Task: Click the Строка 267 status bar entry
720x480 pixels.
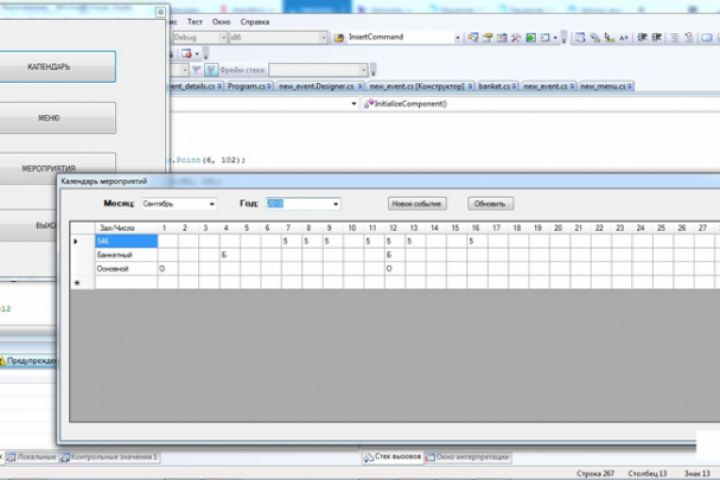Action: coord(596,474)
